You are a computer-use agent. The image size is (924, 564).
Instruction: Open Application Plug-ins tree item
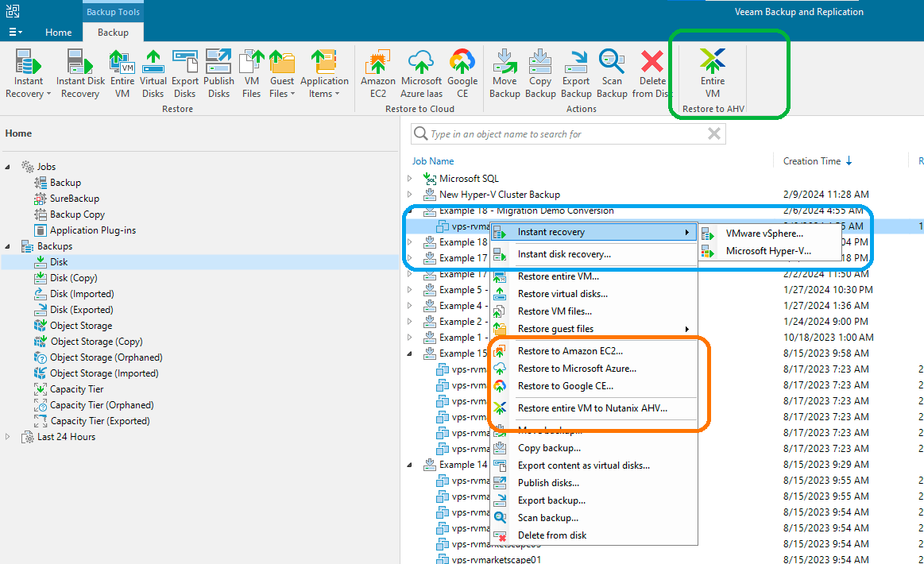[x=92, y=230]
